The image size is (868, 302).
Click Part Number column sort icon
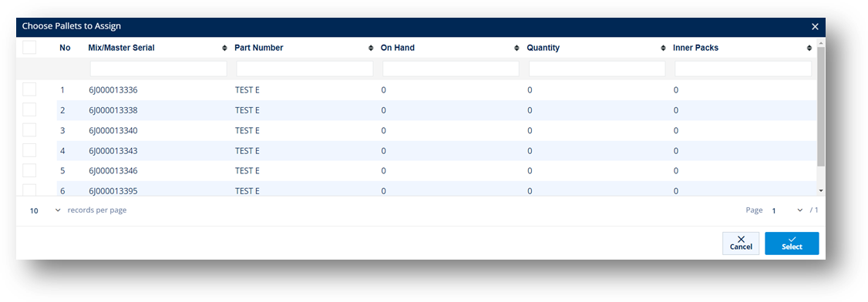371,48
